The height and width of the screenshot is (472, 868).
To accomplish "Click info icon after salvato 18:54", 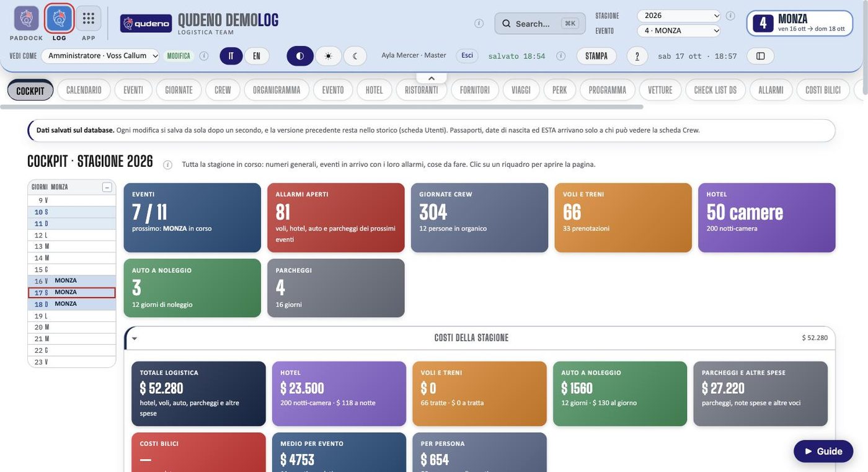I will coord(561,56).
